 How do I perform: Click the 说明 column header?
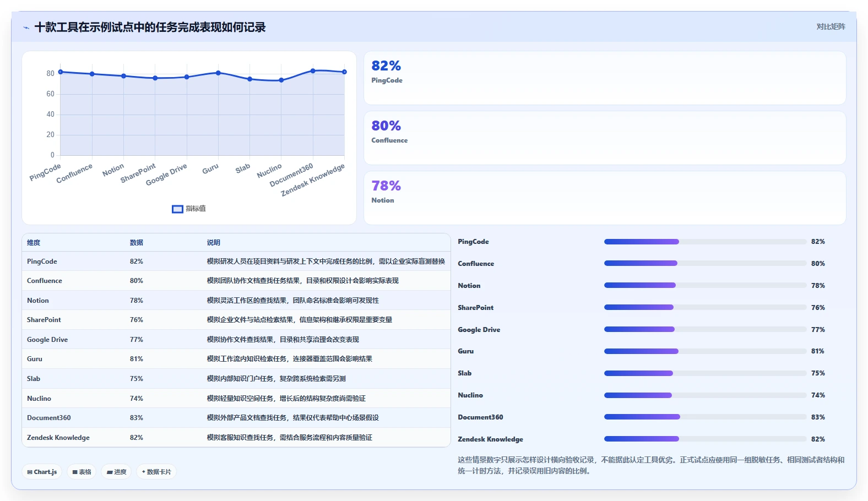214,243
